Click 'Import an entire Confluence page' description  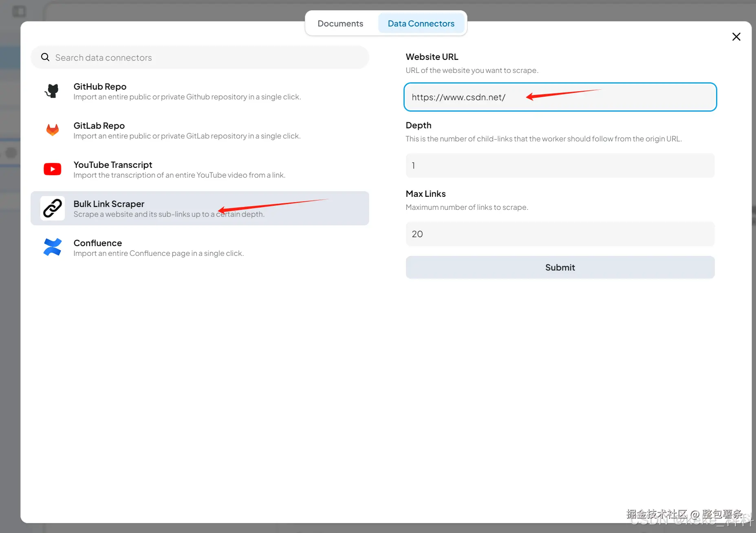tap(159, 253)
